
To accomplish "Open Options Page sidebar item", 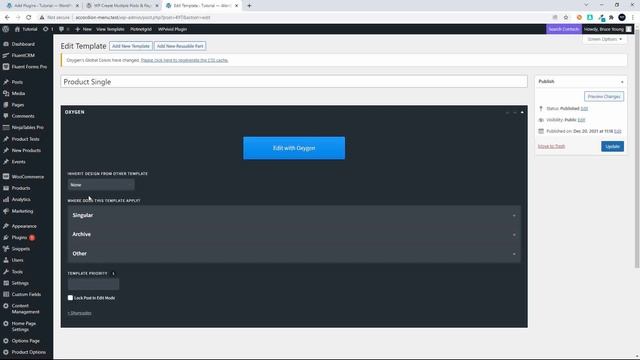I will pos(25,341).
